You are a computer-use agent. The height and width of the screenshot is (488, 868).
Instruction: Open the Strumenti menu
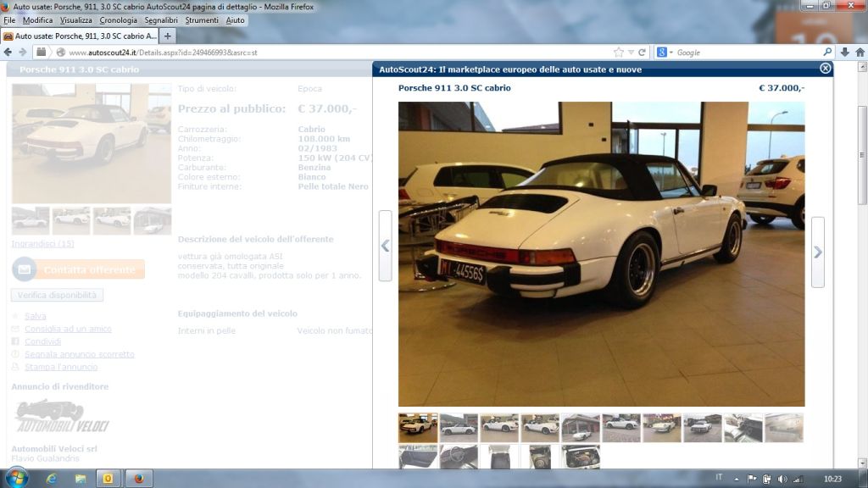pyautogui.click(x=202, y=20)
